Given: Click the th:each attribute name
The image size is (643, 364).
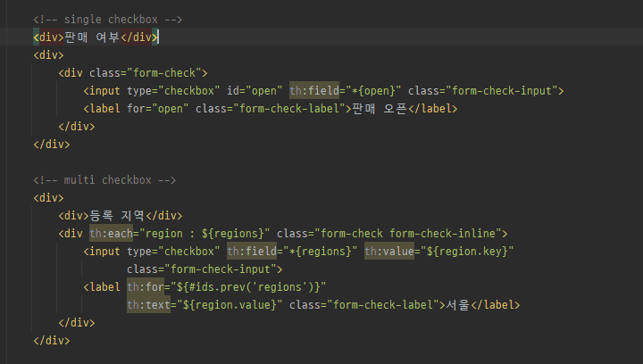Looking at the screenshot, I should pos(111,234).
